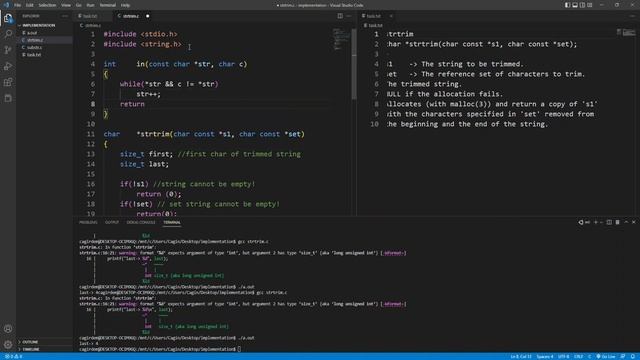Close the task.txt tab in right editor

(x=391, y=16)
